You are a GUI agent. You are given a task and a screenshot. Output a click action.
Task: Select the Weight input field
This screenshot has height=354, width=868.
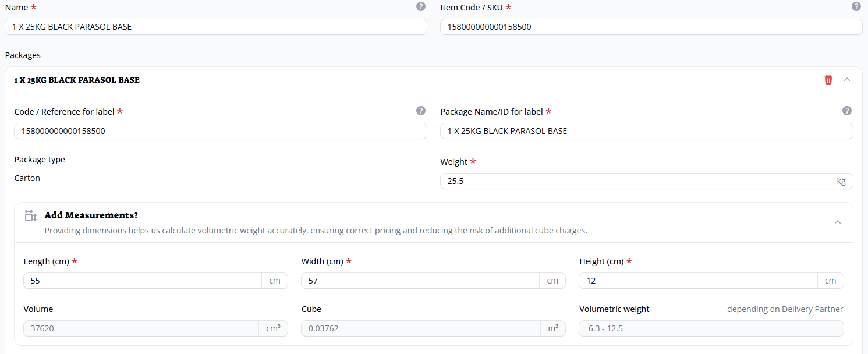click(x=635, y=181)
